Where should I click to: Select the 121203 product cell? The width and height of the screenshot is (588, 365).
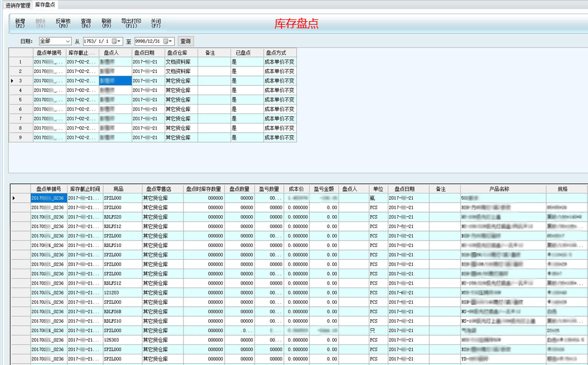coord(122,293)
